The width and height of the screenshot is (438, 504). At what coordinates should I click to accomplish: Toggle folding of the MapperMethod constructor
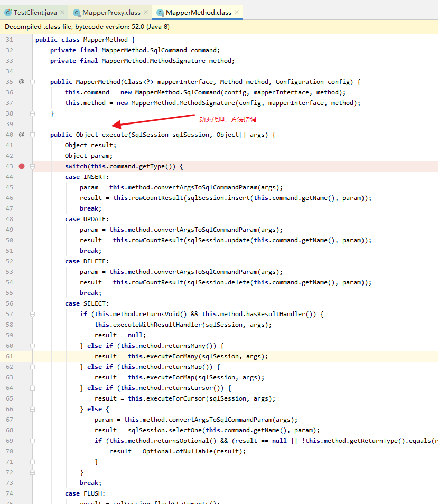32,82
